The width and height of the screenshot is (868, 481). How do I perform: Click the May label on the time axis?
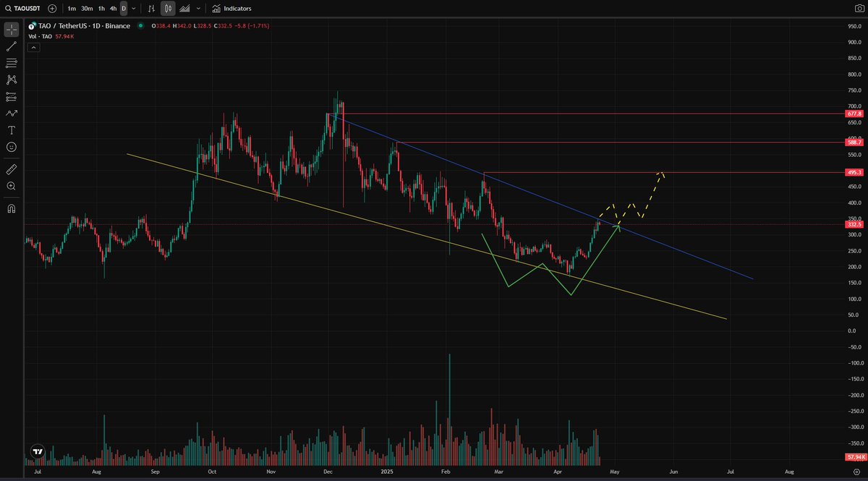[x=615, y=471]
